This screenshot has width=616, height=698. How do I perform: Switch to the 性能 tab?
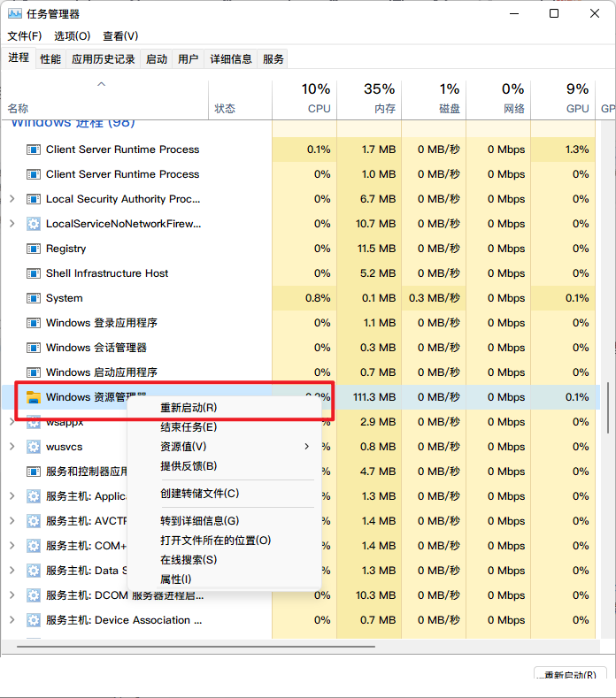pos(50,59)
